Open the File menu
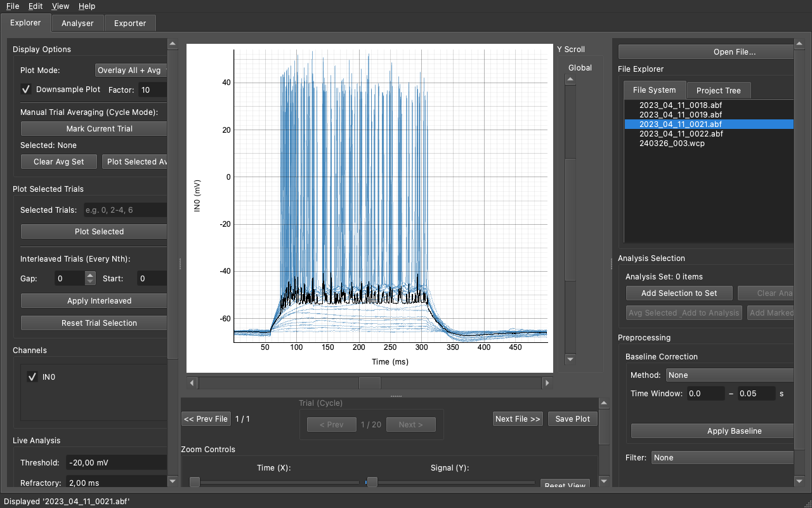This screenshot has width=812, height=508. click(13, 6)
